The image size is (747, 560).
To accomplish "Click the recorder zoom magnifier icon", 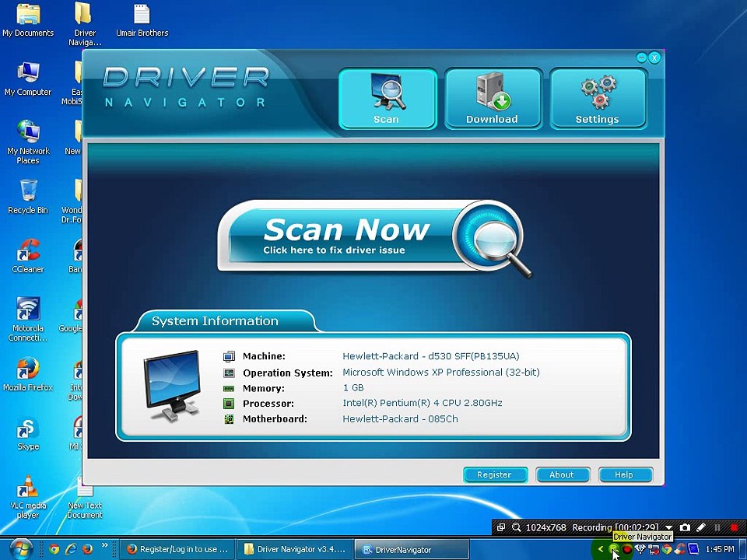I will pos(517,527).
